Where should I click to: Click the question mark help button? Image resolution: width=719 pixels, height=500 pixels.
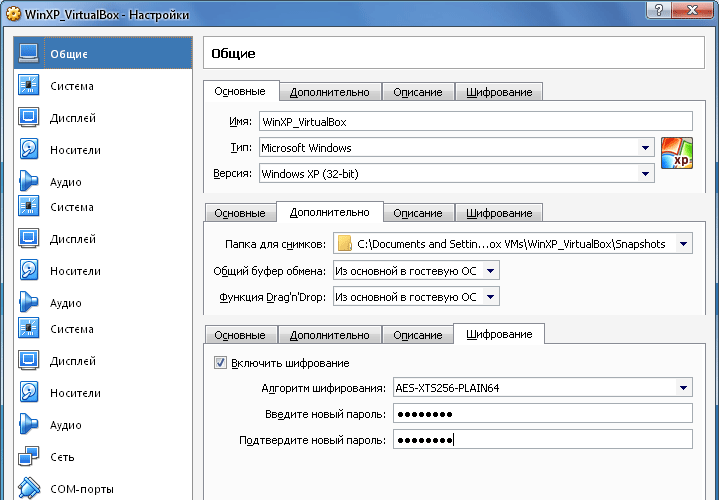(x=659, y=10)
